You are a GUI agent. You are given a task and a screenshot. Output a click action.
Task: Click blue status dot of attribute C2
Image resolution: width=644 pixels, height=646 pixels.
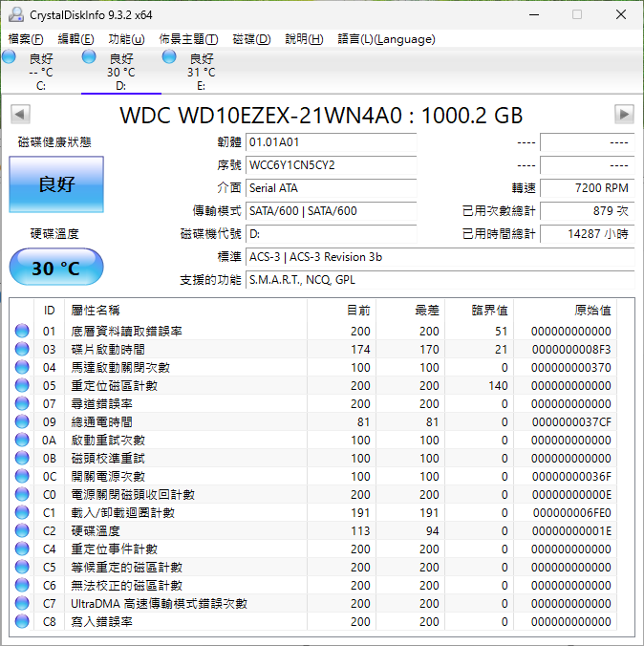tap(22, 530)
